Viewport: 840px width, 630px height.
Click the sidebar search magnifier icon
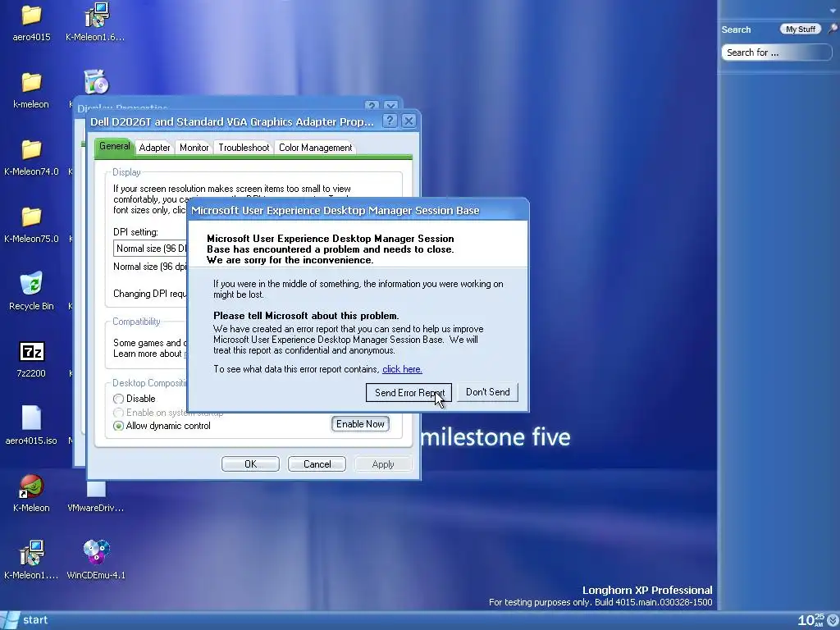click(x=832, y=29)
